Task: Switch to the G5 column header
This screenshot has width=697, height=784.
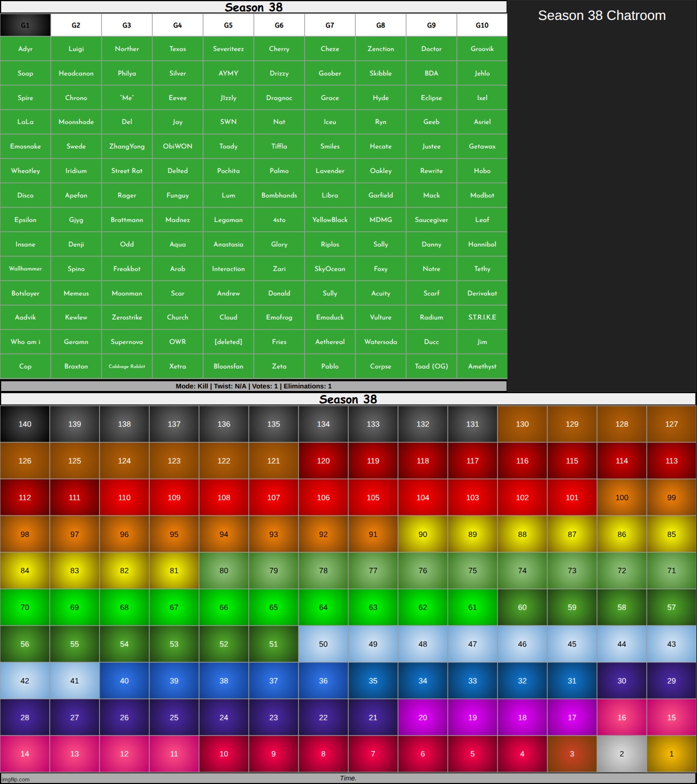Action: (x=228, y=25)
